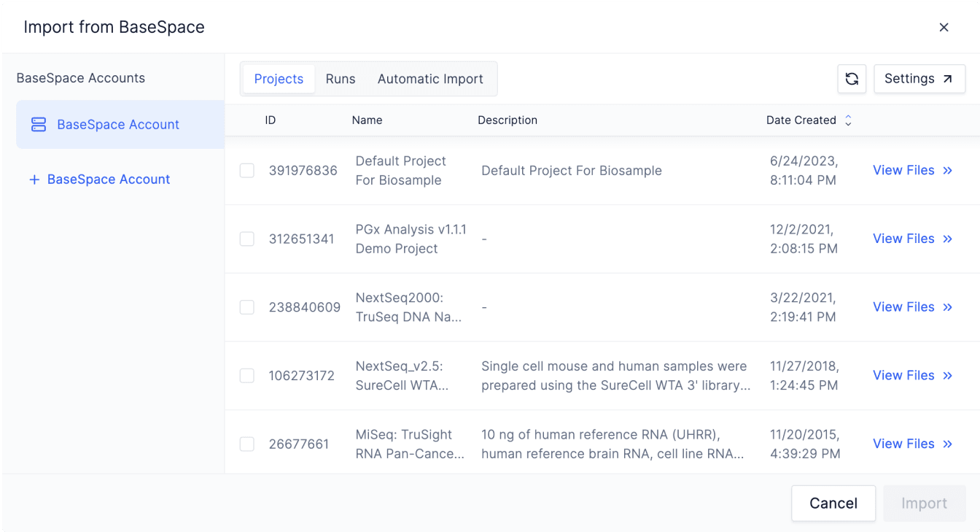Add a new BaseSpace Account link
Viewport: 980px width, 532px height.
pos(99,180)
